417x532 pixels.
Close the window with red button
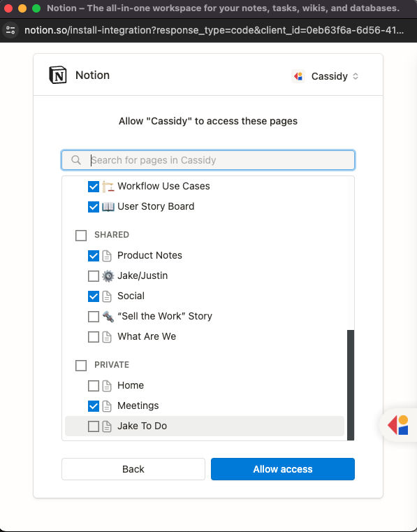(x=8, y=8)
